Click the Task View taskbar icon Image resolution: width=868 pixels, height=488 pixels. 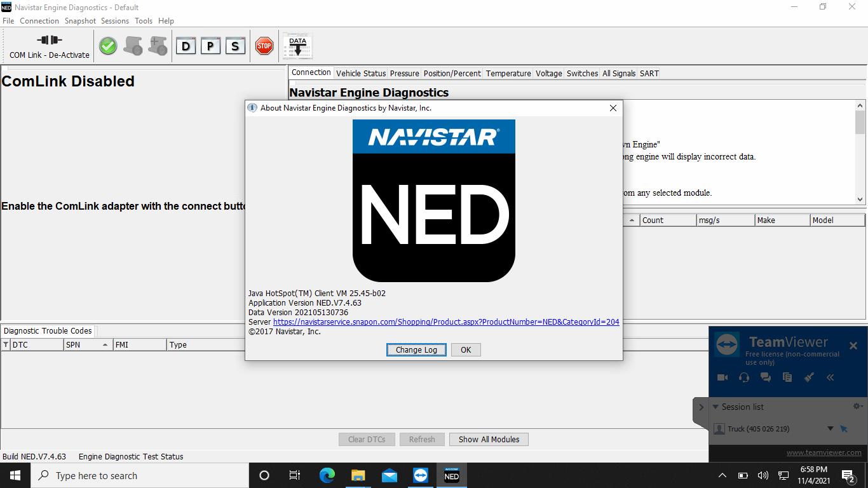(x=295, y=475)
